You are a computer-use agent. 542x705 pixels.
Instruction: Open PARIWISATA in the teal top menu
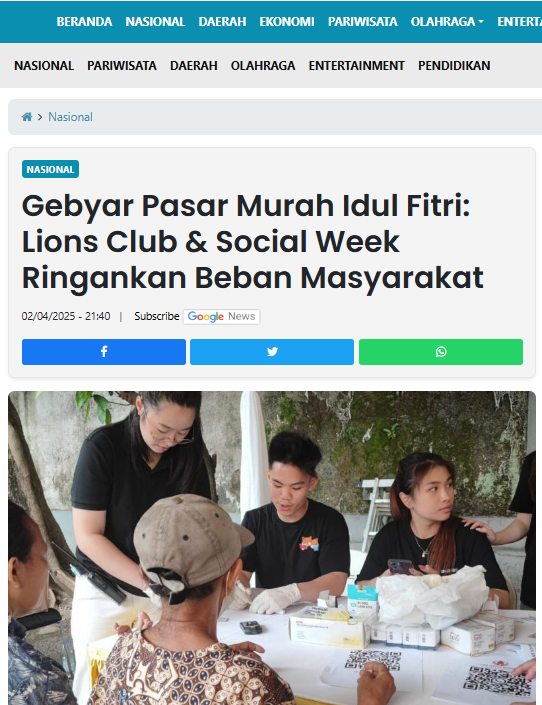(363, 22)
